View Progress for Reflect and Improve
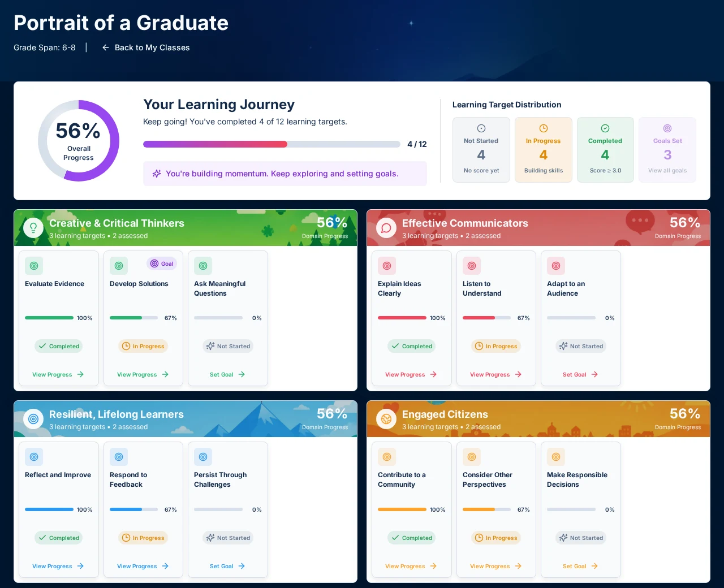Image resolution: width=724 pixels, height=588 pixels. pyautogui.click(x=58, y=566)
